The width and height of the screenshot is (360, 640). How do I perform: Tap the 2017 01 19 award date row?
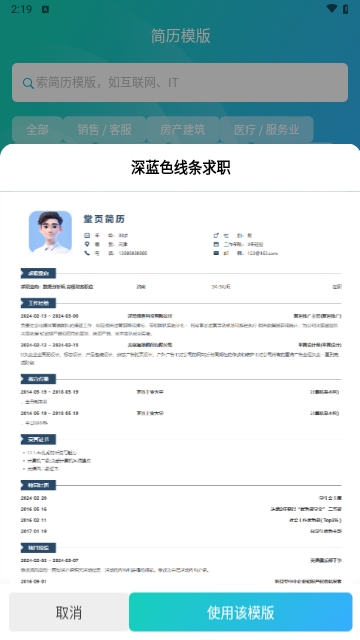(x=33, y=531)
